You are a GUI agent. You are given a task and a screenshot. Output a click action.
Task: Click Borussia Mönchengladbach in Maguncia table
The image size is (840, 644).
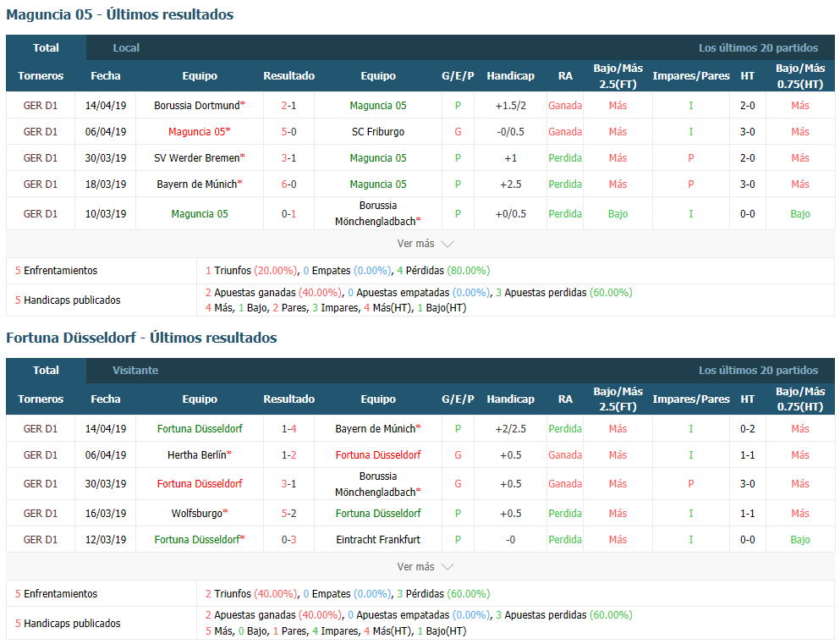point(377,213)
